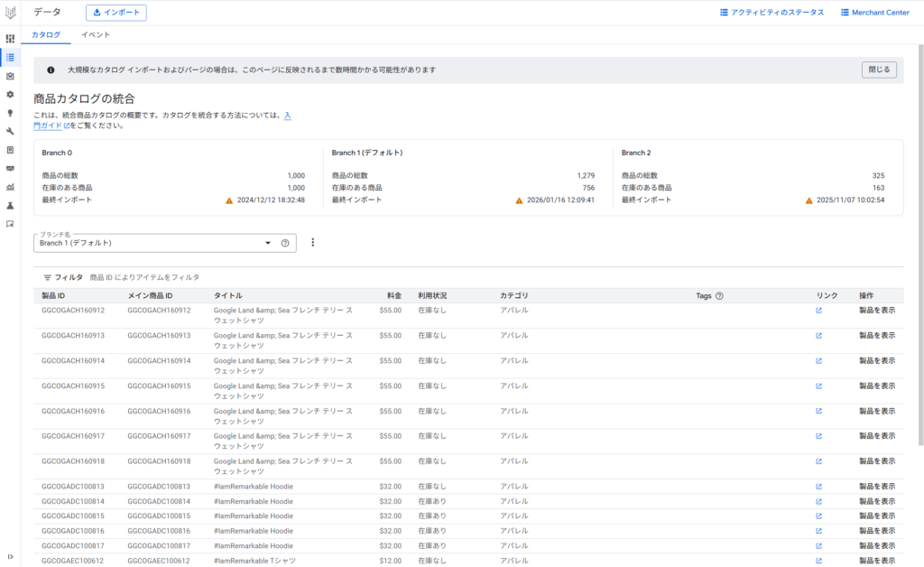Click 製品を表示 for GGCOGACH160913

pos(877,335)
